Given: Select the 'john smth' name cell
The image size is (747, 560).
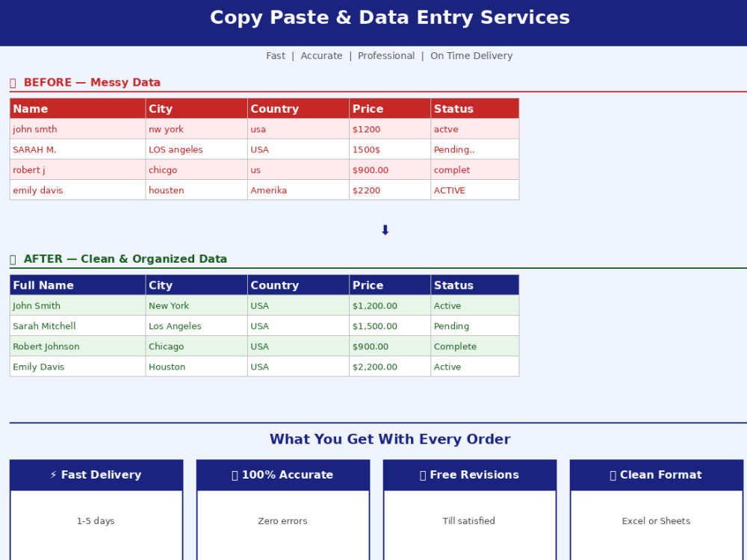Looking at the screenshot, I should [78, 129].
